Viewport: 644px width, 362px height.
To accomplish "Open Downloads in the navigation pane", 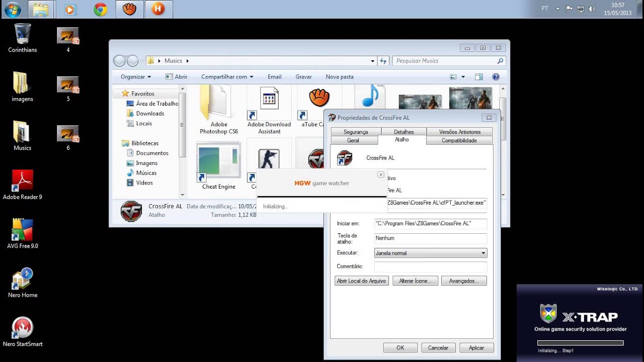I will coord(150,114).
